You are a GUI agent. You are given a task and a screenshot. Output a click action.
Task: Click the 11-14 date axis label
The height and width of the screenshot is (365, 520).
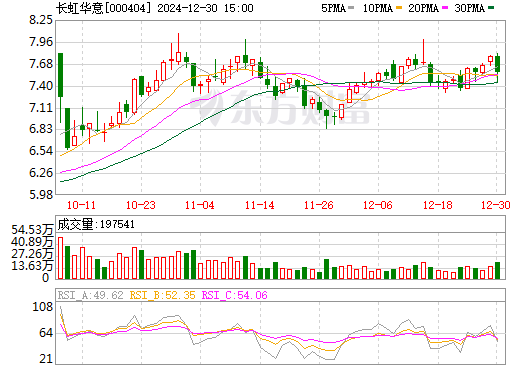tap(259, 205)
